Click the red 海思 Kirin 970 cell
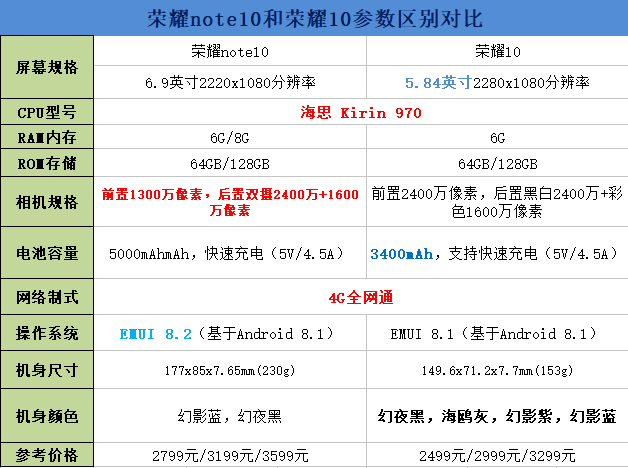This screenshot has height=468, width=628. [361, 112]
